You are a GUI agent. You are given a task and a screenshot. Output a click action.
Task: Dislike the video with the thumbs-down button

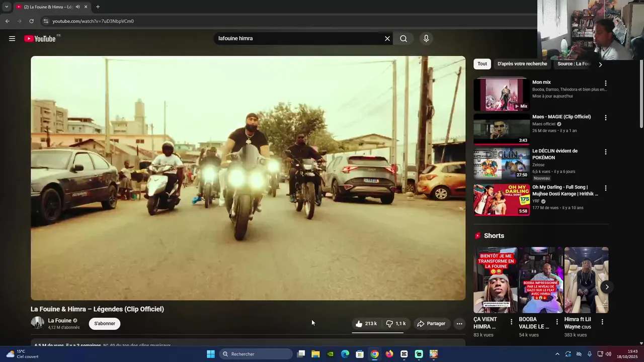[x=396, y=324]
